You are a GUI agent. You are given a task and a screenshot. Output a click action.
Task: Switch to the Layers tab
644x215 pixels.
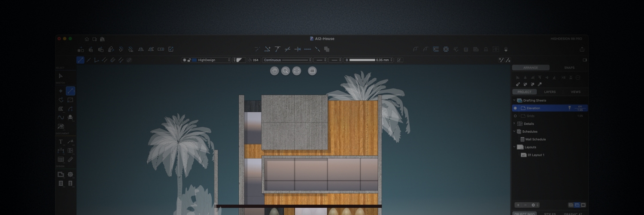(550, 92)
